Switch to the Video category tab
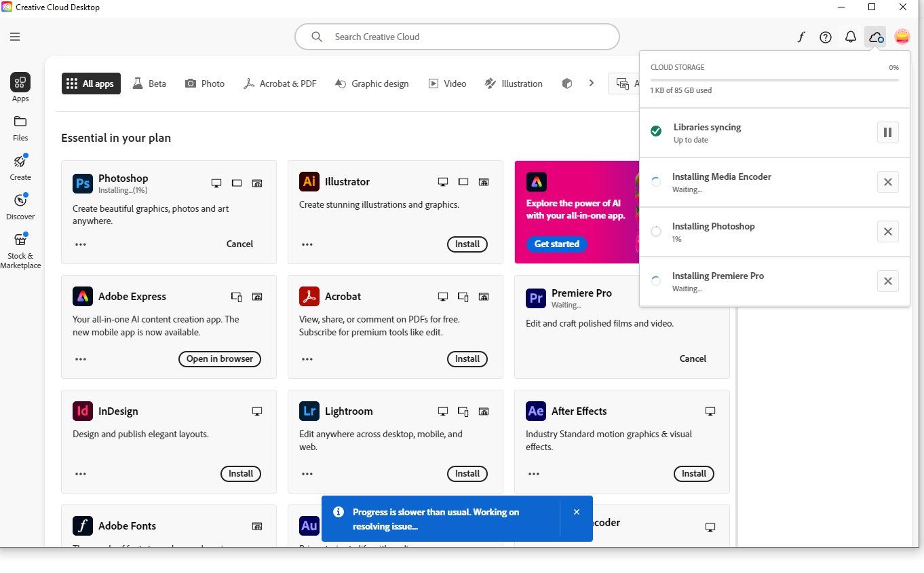Image resolution: width=924 pixels, height=573 pixels. 447,83
